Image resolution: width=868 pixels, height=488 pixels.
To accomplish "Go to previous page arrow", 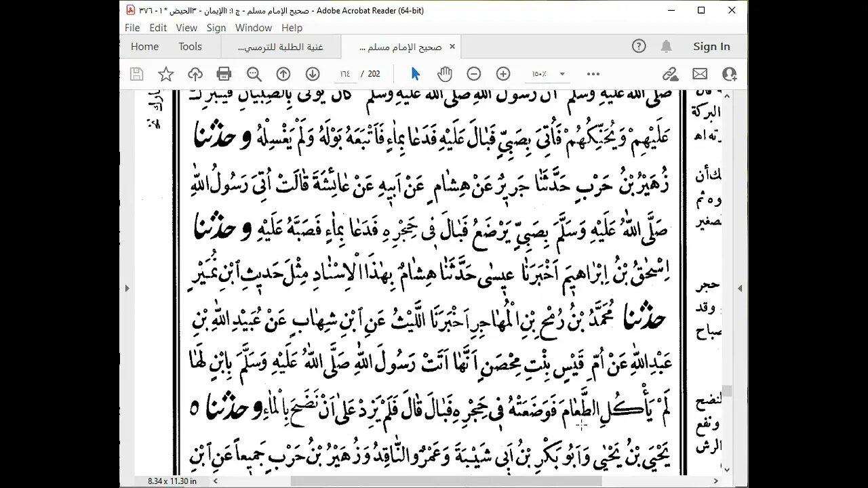I will pyautogui.click(x=283, y=74).
